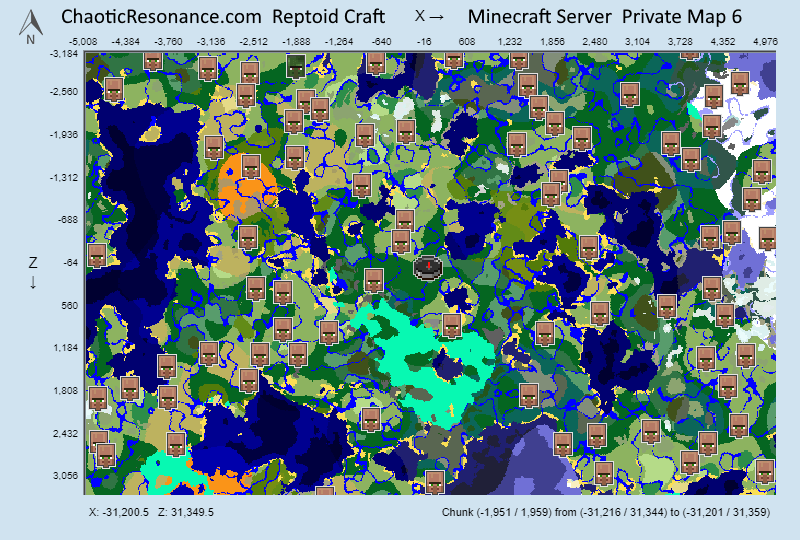800x540 pixels.
Task: Select the green zombie head marker near top
Action: pos(296,66)
